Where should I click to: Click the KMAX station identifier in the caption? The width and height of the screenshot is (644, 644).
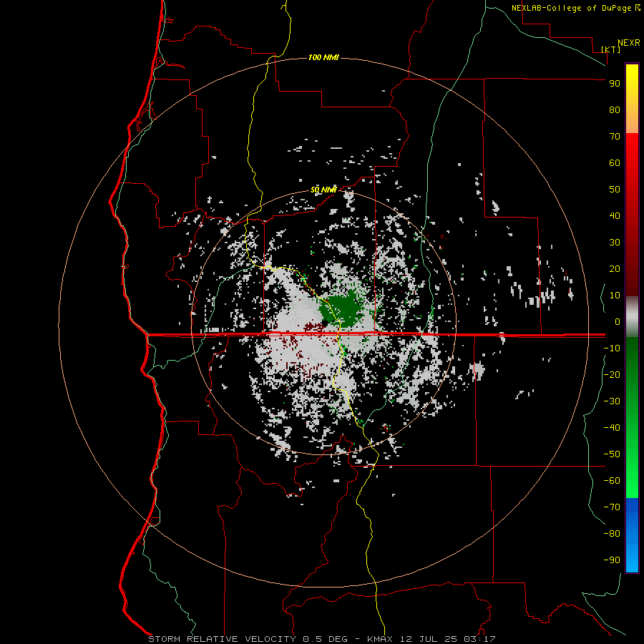pos(380,639)
